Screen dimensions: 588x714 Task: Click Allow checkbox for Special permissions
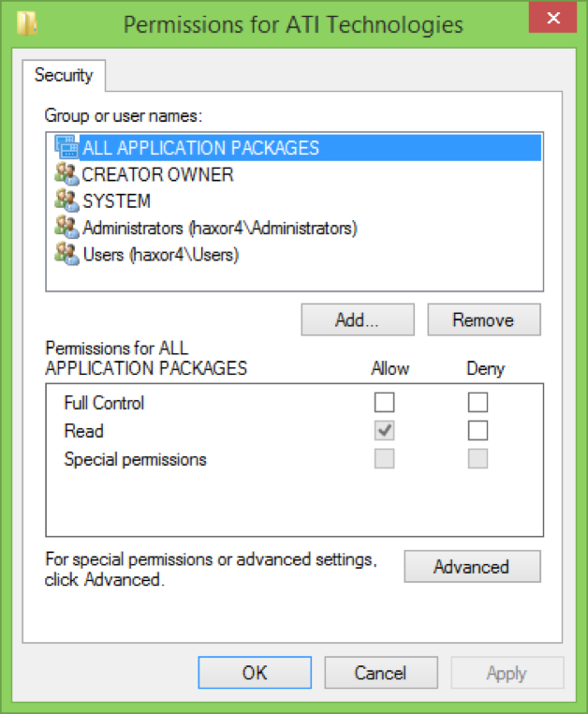[x=384, y=458]
